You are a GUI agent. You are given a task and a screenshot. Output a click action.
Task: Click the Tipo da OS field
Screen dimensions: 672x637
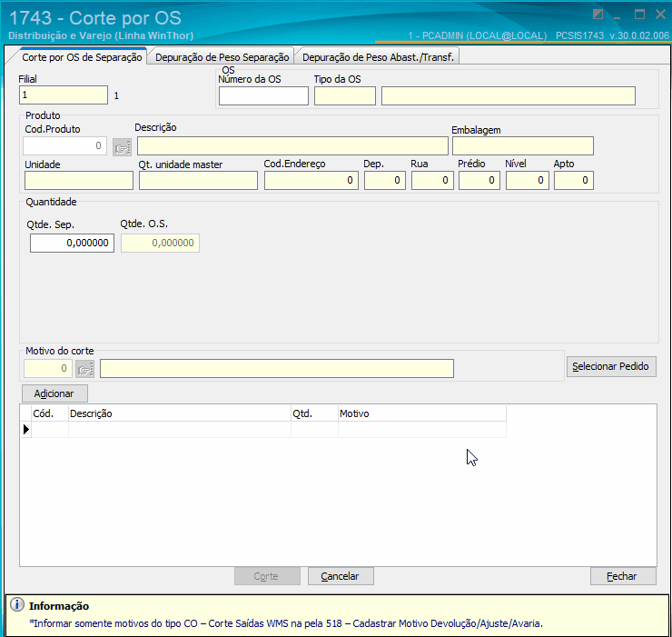(344, 96)
